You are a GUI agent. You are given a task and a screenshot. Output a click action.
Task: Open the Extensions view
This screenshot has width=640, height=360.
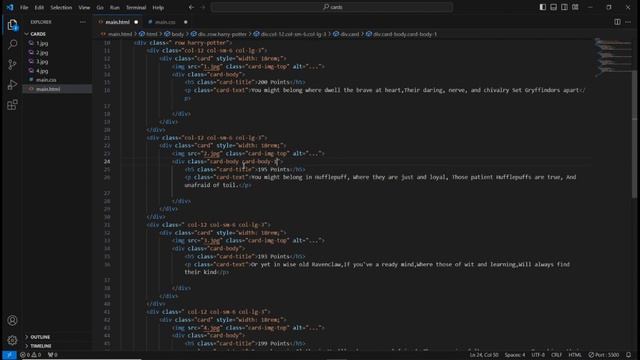pyautogui.click(x=12, y=105)
